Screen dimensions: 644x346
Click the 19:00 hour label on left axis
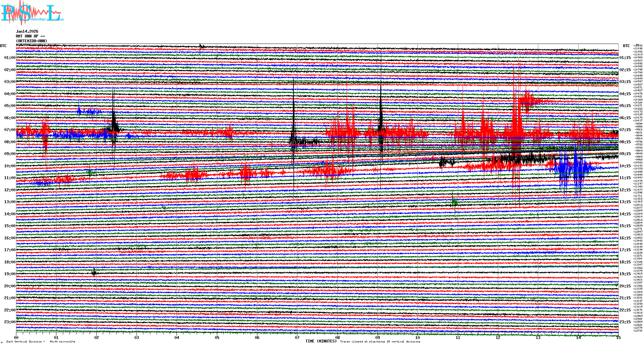10,274
